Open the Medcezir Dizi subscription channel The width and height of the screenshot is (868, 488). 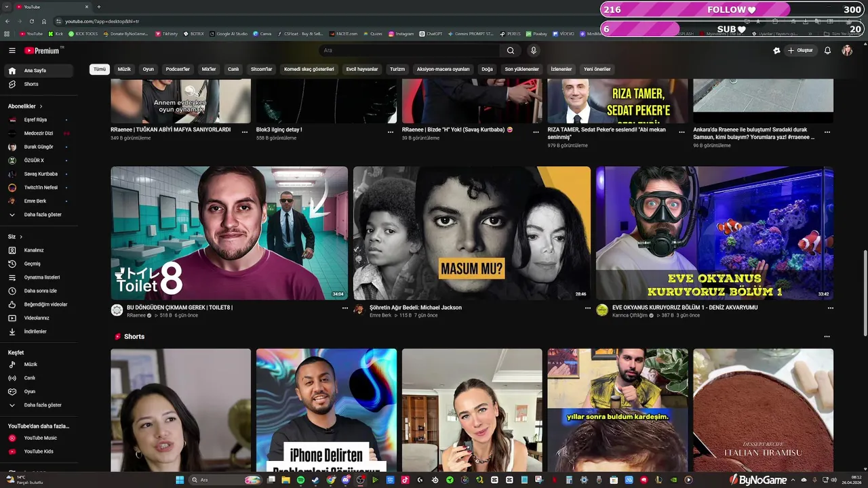tap(39, 134)
